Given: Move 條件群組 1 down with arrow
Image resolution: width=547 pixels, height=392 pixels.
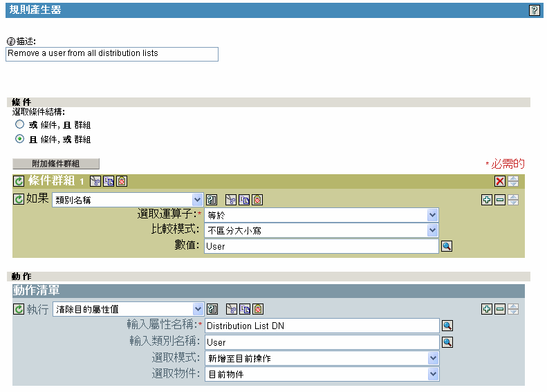Looking at the screenshot, I should (x=513, y=184).
